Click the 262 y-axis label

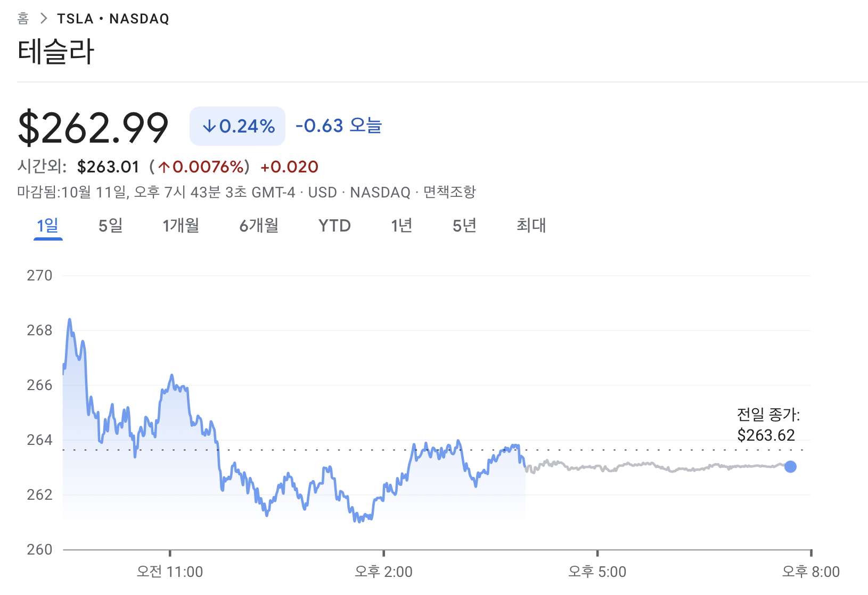click(x=39, y=495)
